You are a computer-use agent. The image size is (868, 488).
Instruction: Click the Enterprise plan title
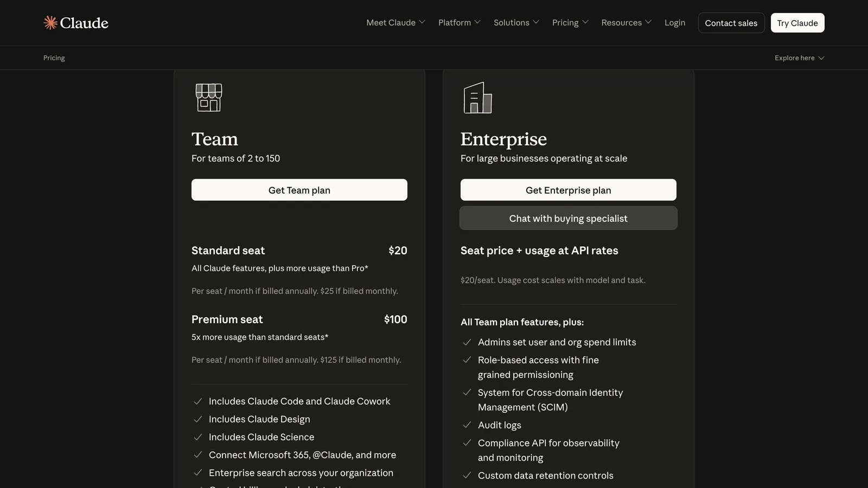pos(503,139)
